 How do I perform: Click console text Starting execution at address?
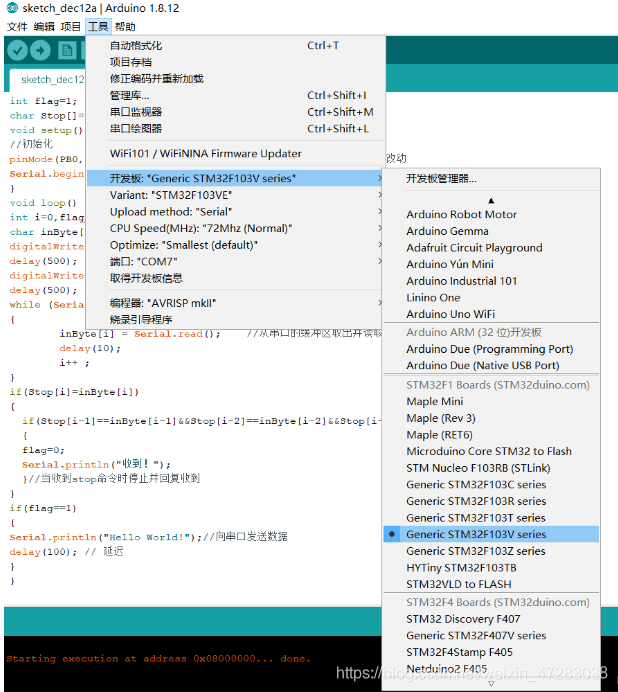click(158, 658)
